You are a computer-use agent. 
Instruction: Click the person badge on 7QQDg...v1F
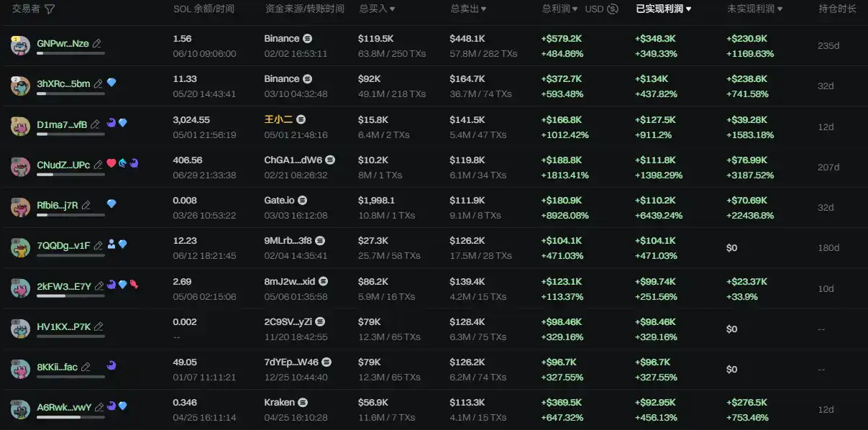pos(111,245)
